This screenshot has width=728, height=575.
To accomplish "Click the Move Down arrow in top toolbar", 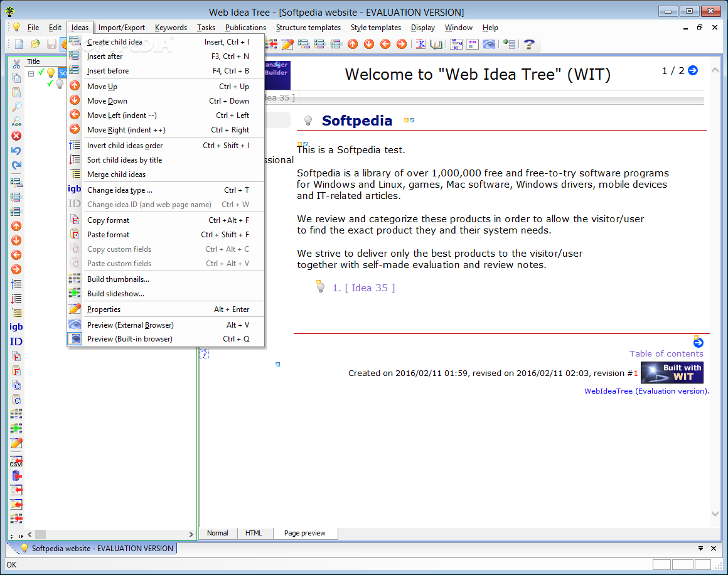I will [x=369, y=44].
